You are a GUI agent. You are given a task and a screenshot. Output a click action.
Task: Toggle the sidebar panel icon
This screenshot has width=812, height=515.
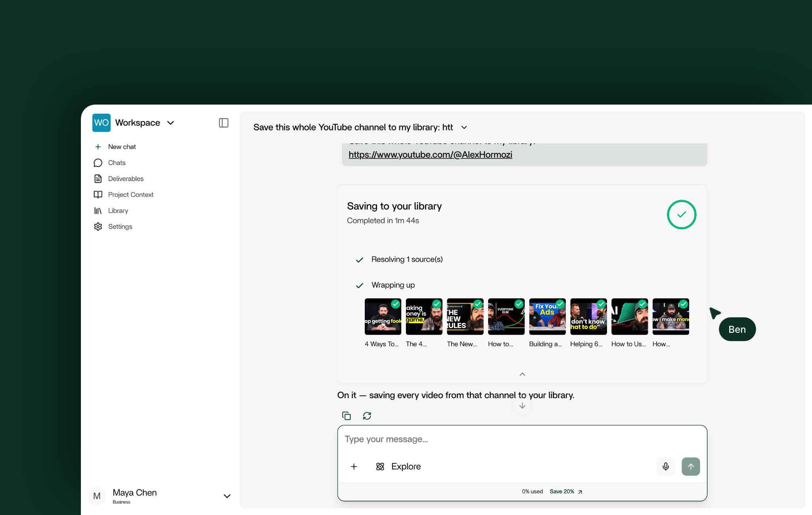point(224,123)
